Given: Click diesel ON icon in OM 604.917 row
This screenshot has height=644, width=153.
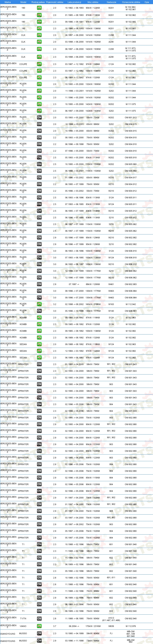Looking at the screenshot, I should (39, 178).
